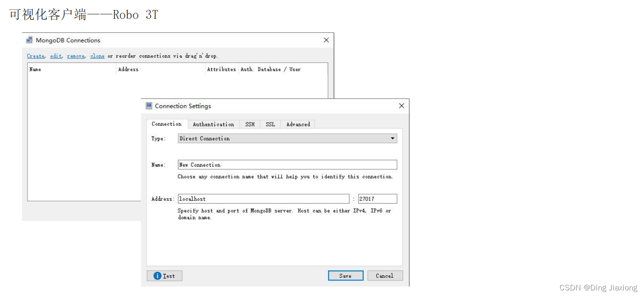Switch to the Advanced tab

(x=298, y=124)
